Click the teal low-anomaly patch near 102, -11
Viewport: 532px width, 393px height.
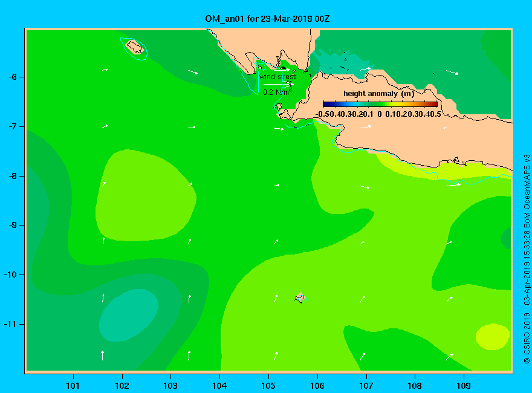click(128, 315)
